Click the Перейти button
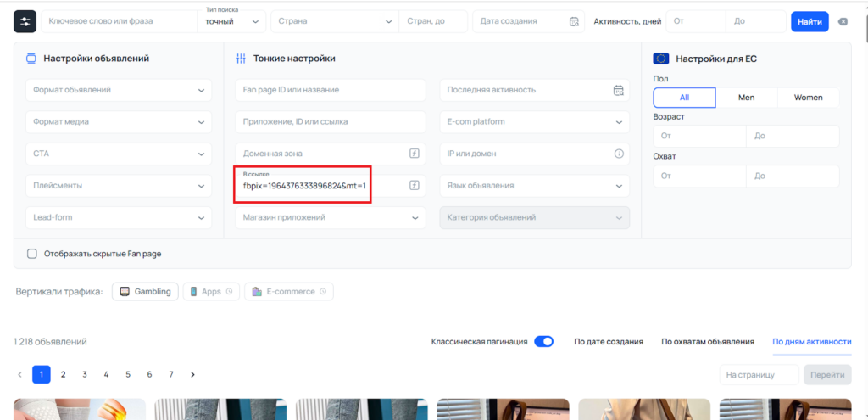Viewport: 868px width, 420px height. [x=827, y=375]
